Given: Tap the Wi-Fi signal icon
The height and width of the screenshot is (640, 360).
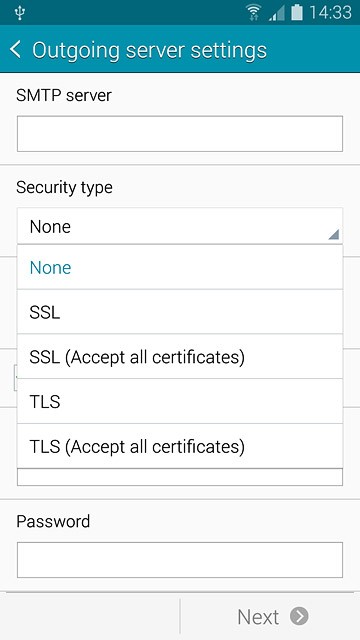Looking at the screenshot, I should [x=253, y=13].
